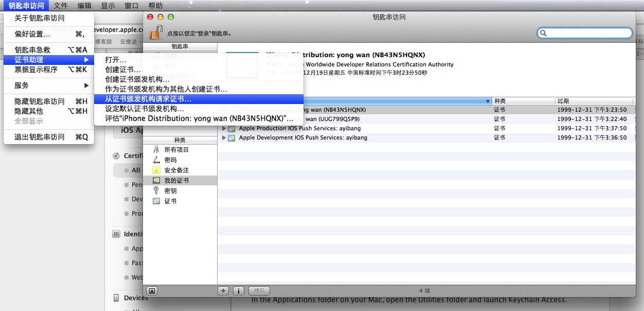644x311 pixels.
Task: Select the row ending wan (UUG799Q5P9)
Action: (426, 119)
